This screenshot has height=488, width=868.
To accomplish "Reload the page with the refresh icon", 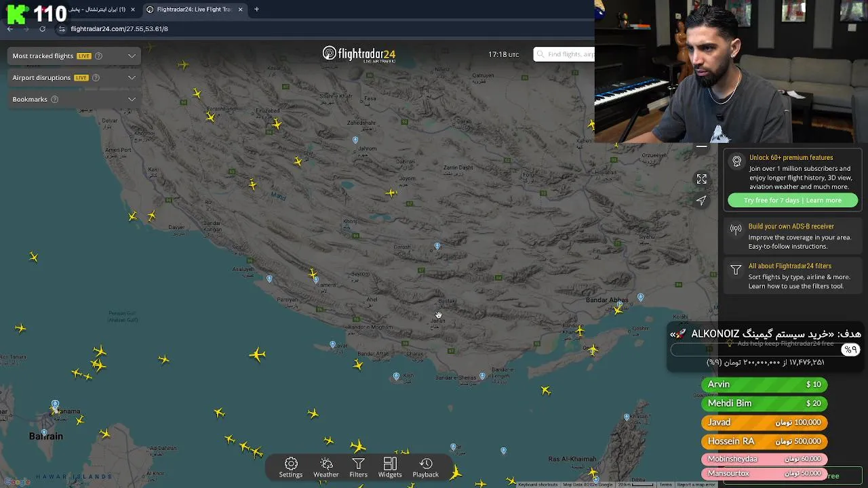I will (42, 29).
